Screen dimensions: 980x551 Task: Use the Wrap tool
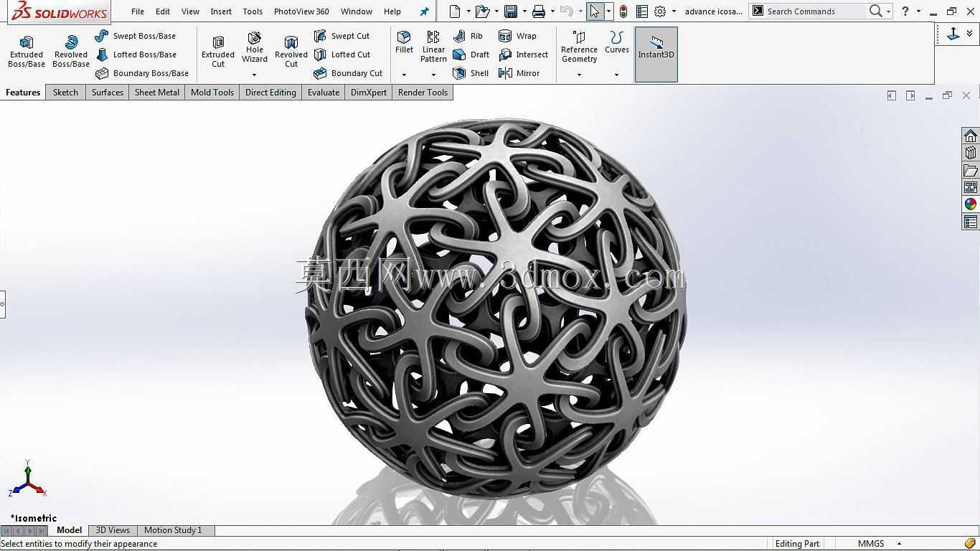(x=517, y=36)
